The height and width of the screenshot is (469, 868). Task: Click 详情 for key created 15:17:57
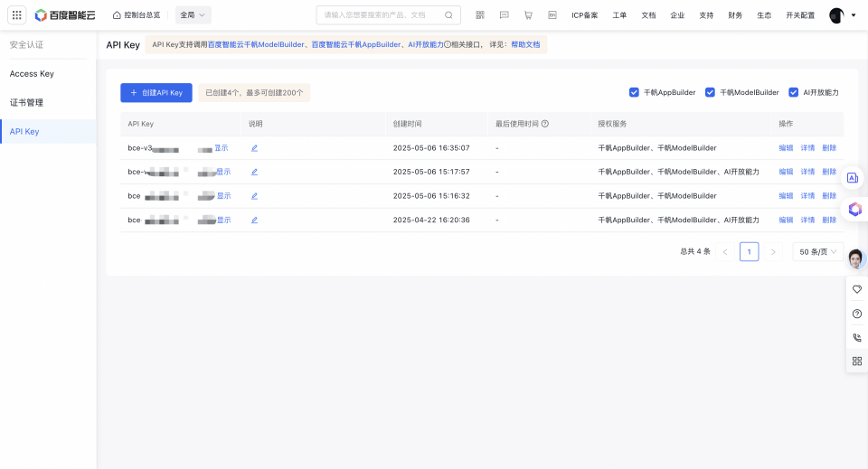pos(807,172)
